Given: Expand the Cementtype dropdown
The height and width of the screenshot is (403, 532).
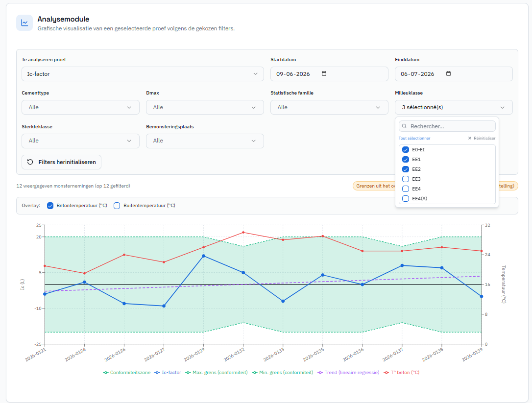Looking at the screenshot, I should [x=80, y=107].
